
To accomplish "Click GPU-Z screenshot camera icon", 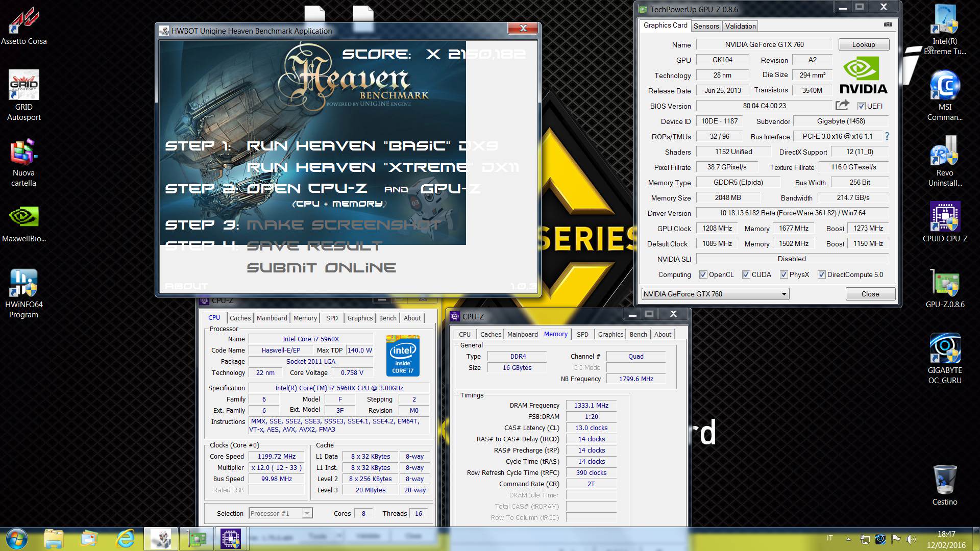I will 888,24.
